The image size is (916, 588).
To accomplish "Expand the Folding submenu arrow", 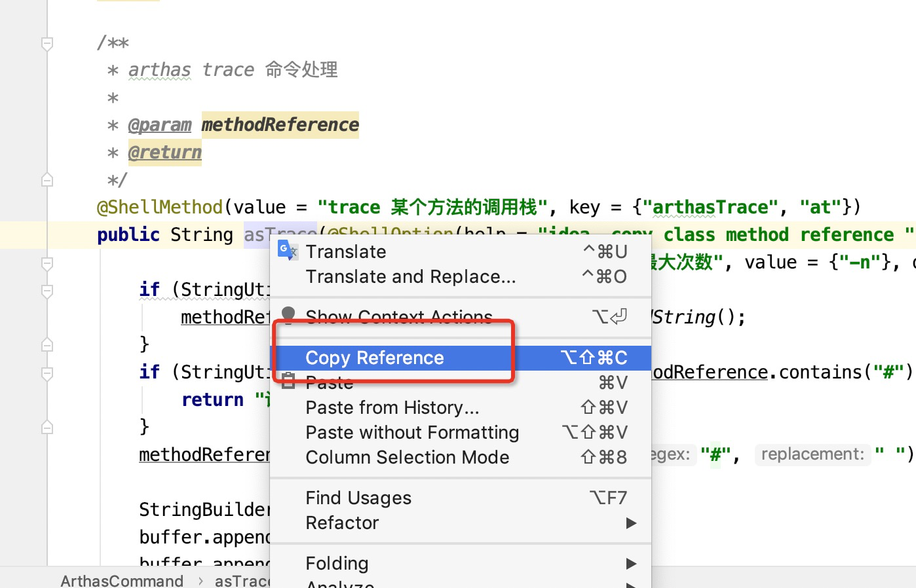I will click(x=630, y=564).
